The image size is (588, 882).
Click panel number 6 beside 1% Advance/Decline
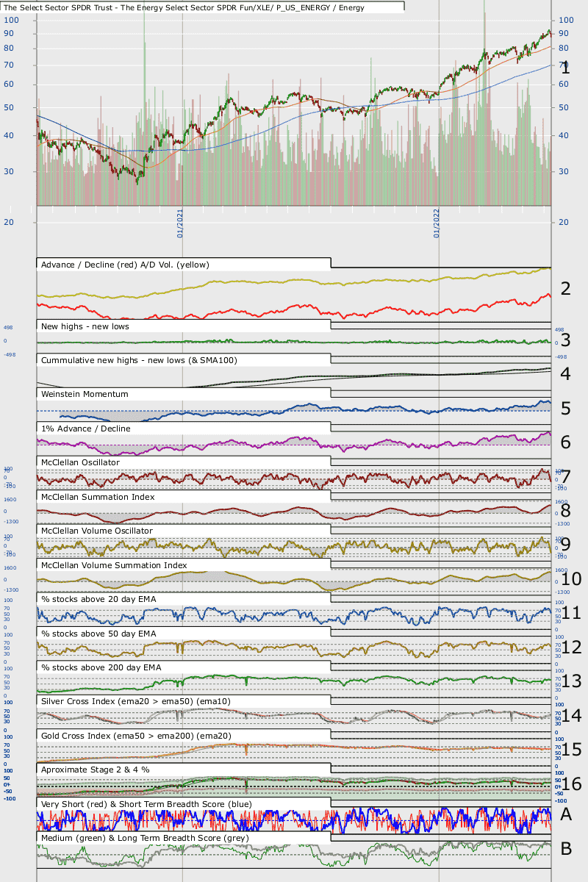pyautogui.click(x=565, y=442)
